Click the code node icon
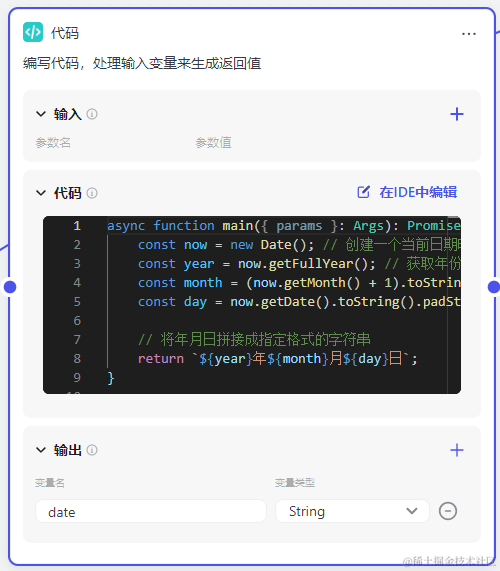The width and height of the screenshot is (500, 571). pyautogui.click(x=33, y=32)
